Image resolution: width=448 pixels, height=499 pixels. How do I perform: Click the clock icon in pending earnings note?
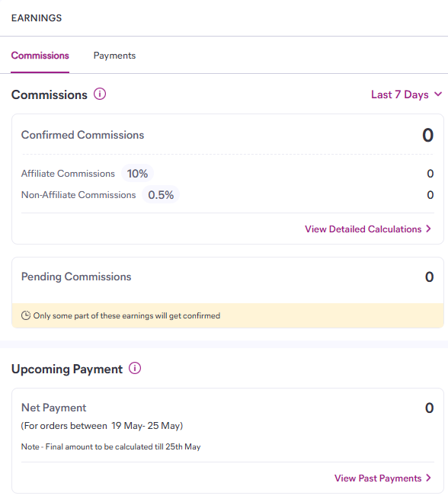(x=26, y=315)
